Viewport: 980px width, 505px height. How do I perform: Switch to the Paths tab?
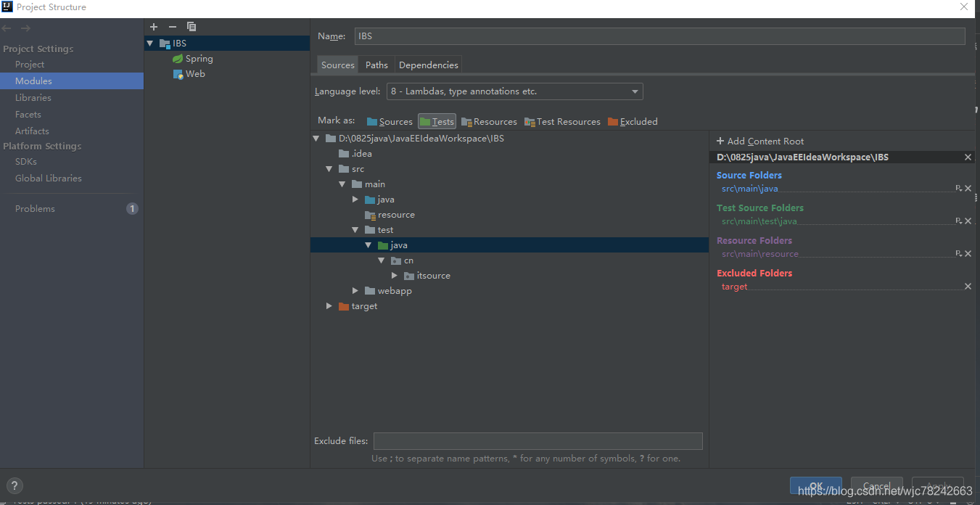(376, 64)
